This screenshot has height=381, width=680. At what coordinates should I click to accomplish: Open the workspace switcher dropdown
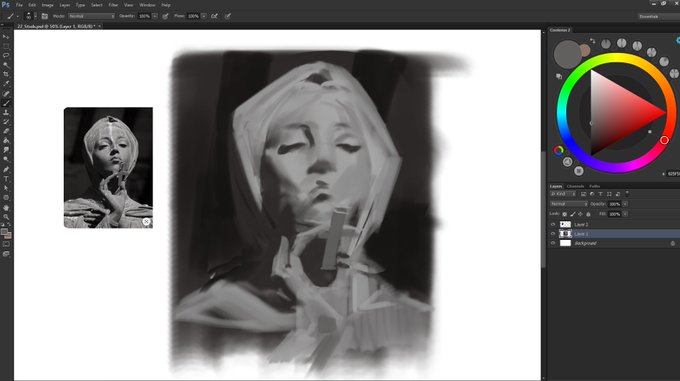point(659,16)
